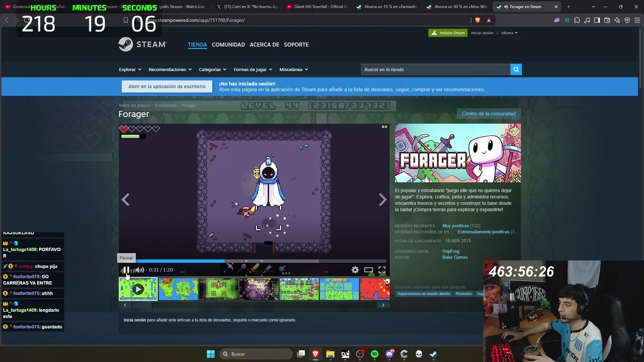This screenshot has height=362, width=644.
Task: Click Abrir en la aplicación de escritorio
Action: 167,86
